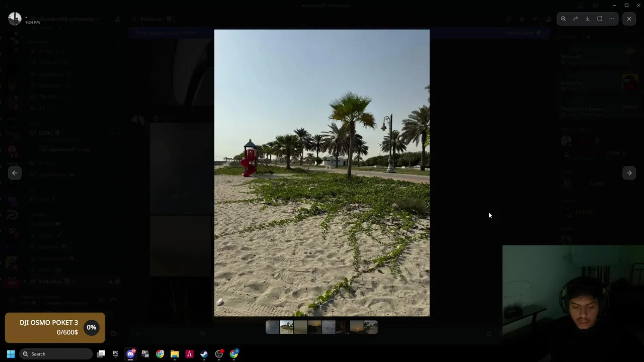This screenshot has width=644, height=362.
Task: Open the Windows Start menu
Action: point(11,354)
